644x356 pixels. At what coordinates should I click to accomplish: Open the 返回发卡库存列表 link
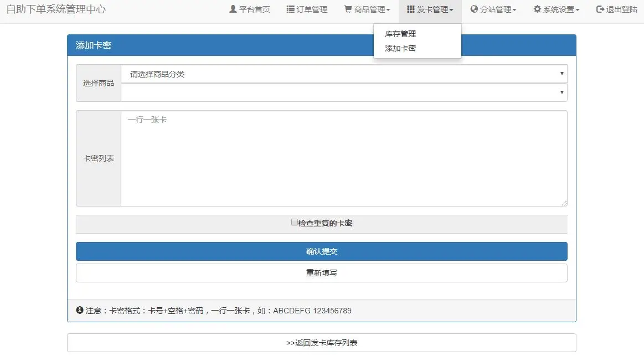(321, 342)
